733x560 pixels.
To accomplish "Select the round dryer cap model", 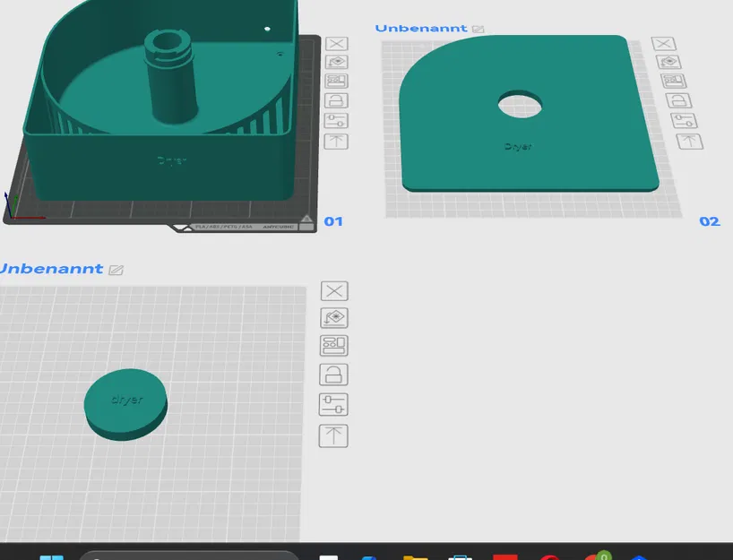I will (x=125, y=405).
